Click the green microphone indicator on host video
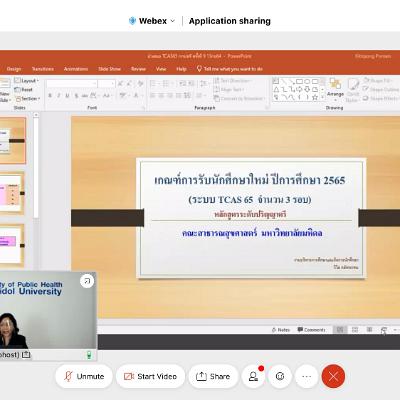400x400 pixels. pos(89,355)
